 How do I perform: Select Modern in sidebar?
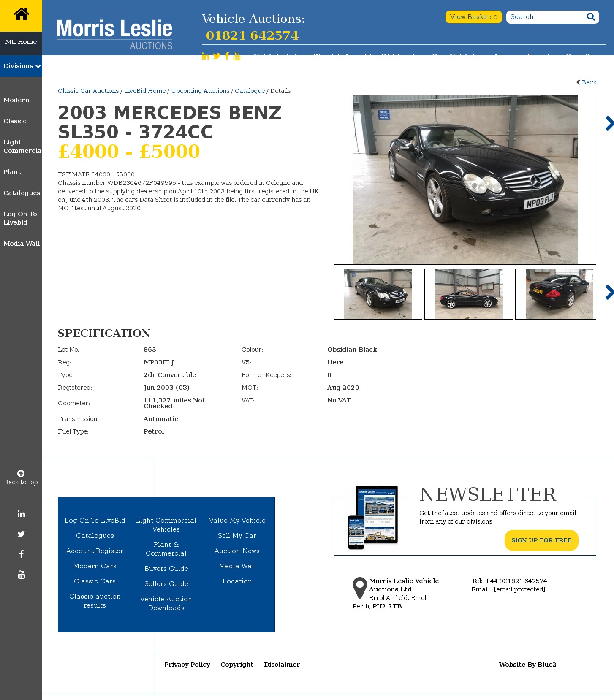pos(16,100)
